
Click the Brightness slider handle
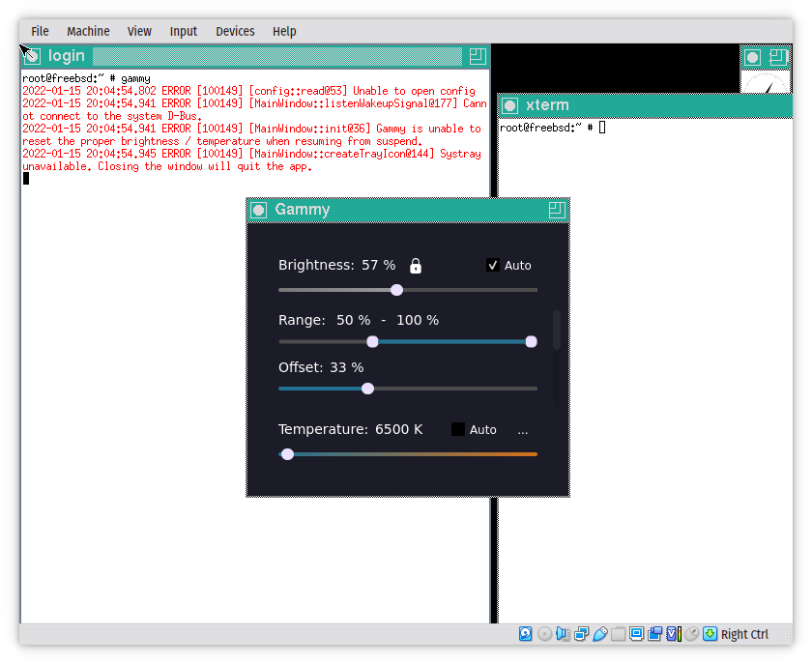[396, 290]
